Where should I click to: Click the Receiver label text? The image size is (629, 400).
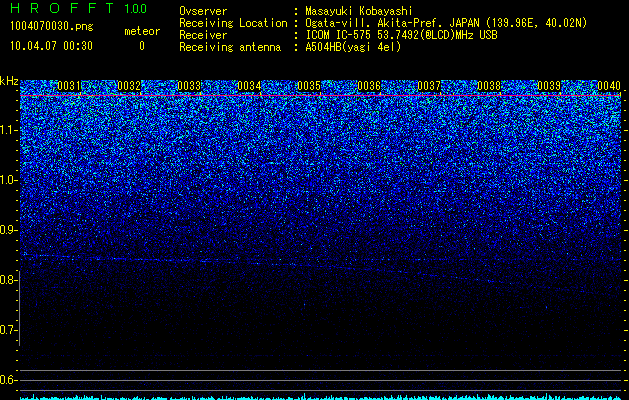pyautogui.click(x=203, y=35)
